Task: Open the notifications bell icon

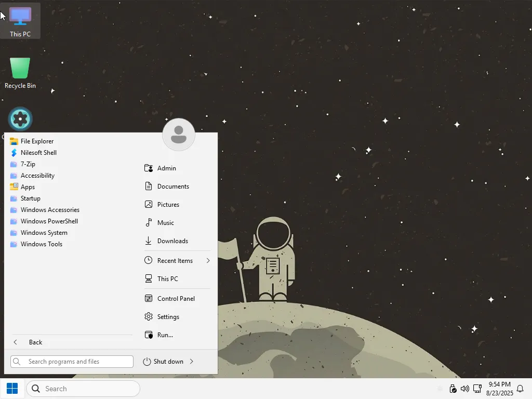Action: click(x=520, y=389)
